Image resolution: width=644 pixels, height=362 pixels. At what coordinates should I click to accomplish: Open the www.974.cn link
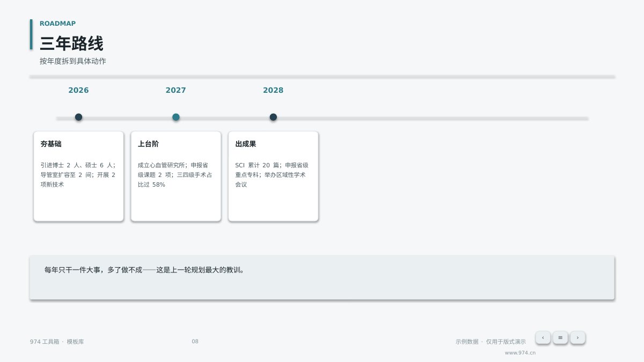click(x=520, y=353)
